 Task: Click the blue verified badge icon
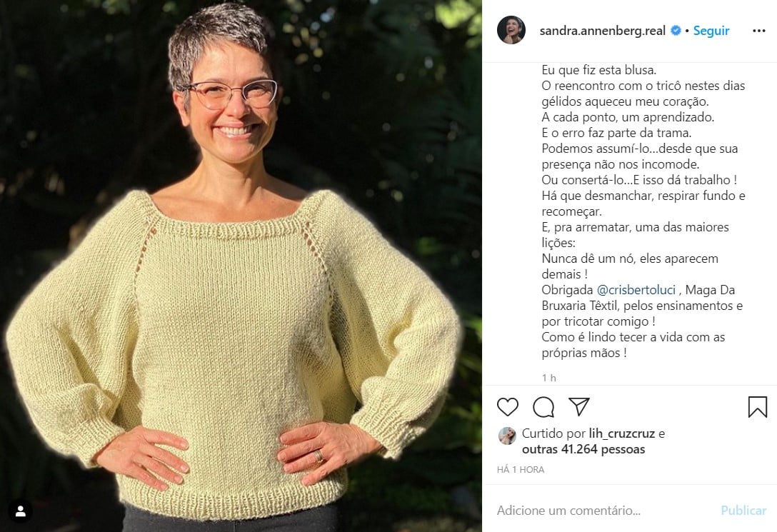(676, 31)
